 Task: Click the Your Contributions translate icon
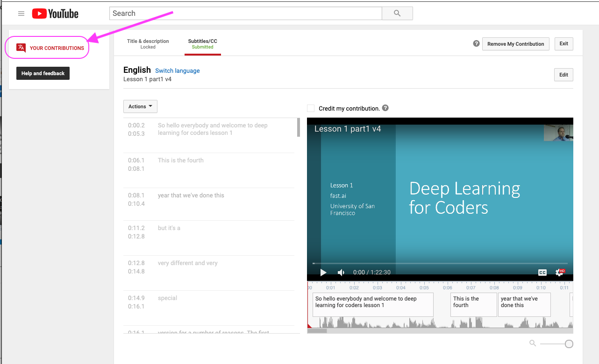coord(21,48)
